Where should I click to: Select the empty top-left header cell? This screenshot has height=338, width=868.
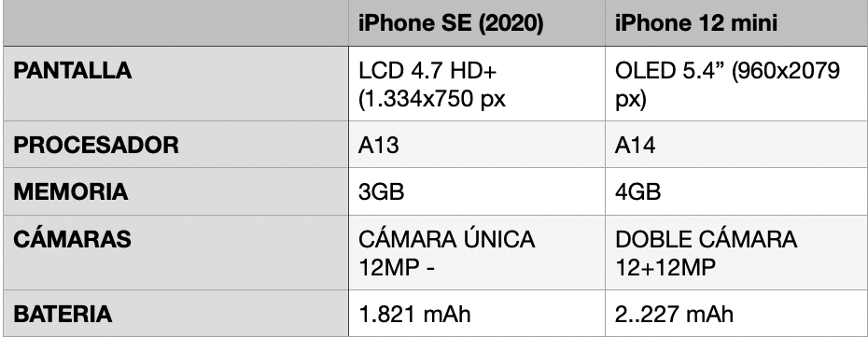[x=176, y=23]
